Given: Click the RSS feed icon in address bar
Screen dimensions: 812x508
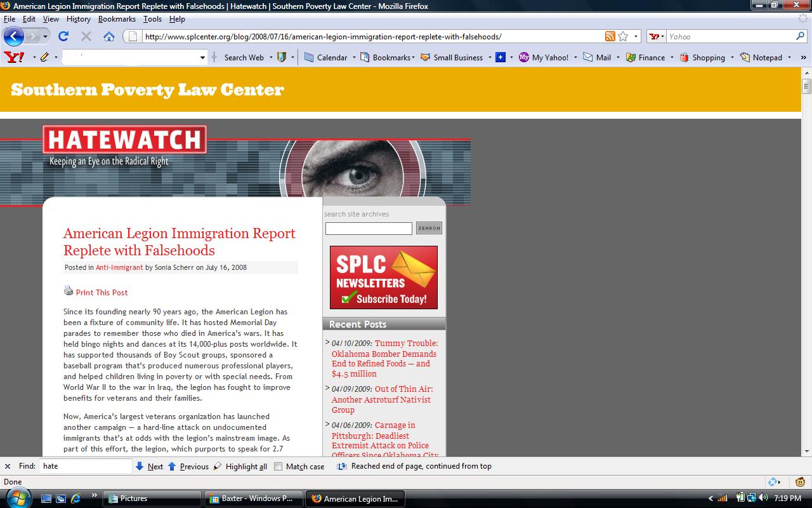Looking at the screenshot, I should click(610, 36).
